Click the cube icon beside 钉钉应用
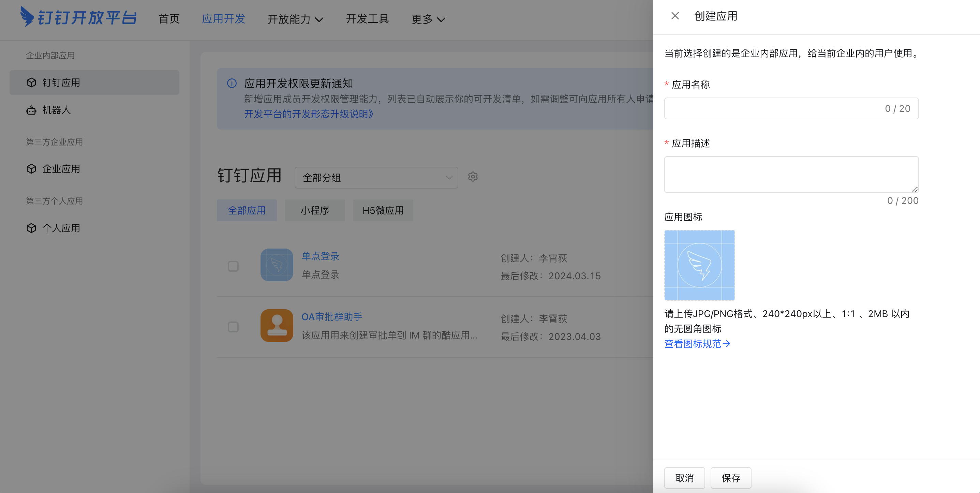 [x=31, y=83]
